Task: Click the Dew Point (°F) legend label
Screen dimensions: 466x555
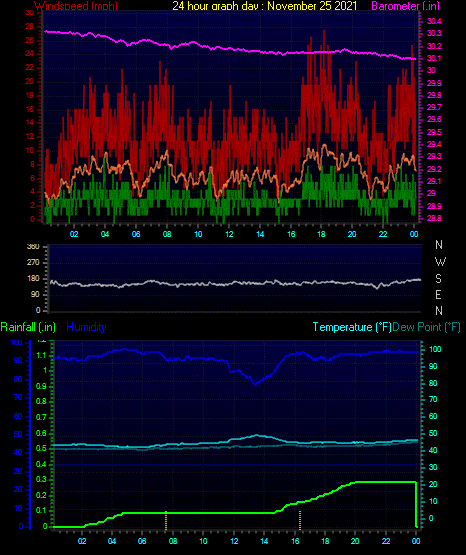Action: (426, 327)
